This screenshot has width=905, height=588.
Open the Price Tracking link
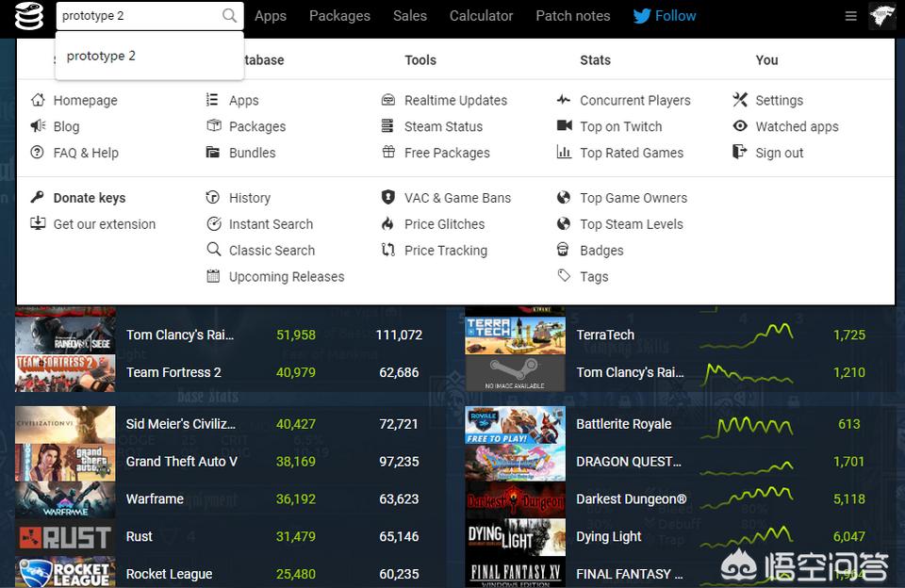(446, 251)
